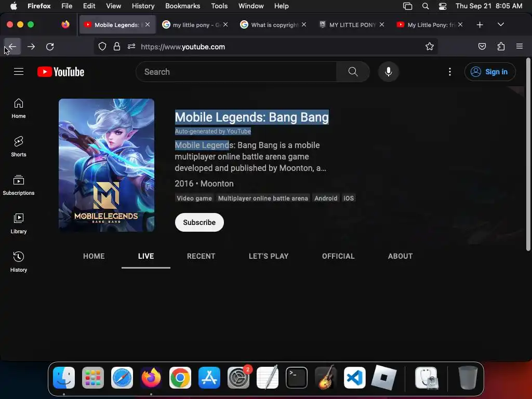Open System Settings from the Dock
The height and width of the screenshot is (399, 532).
click(x=238, y=378)
